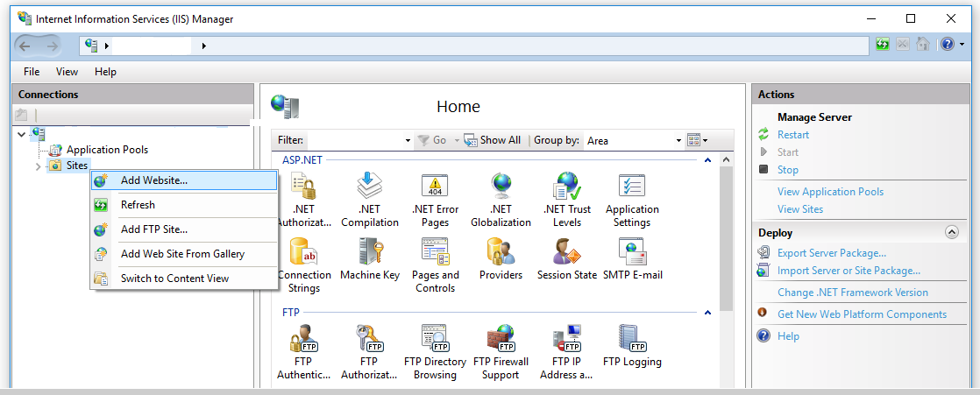Click the Back navigation arrow
The width and height of the screenshot is (980, 395).
click(25, 46)
